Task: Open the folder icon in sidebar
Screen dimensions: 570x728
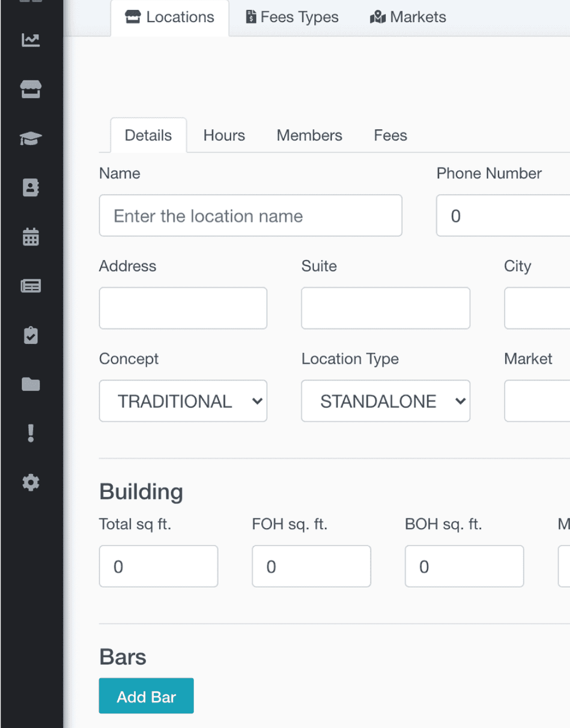Action: [31, 384]
